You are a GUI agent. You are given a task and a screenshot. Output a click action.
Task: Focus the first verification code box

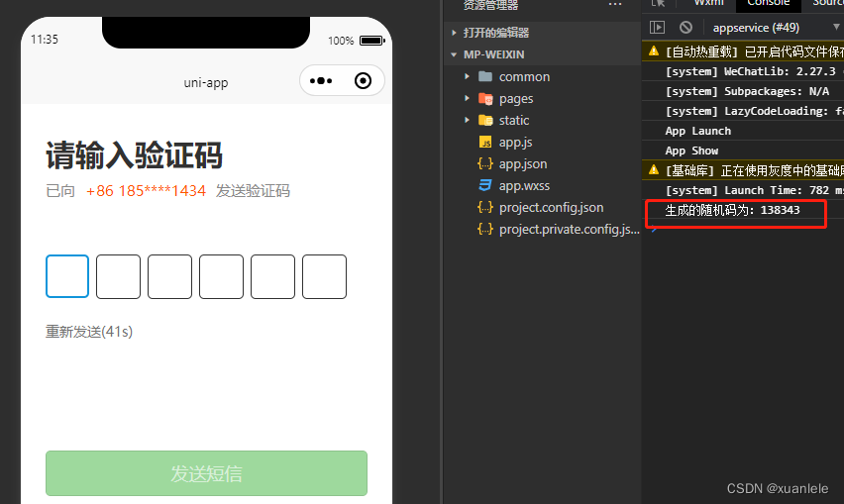point(67,276)
